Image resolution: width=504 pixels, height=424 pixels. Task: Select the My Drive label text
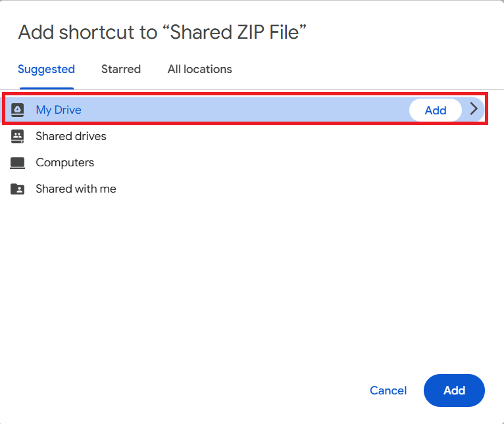[59, 110]
